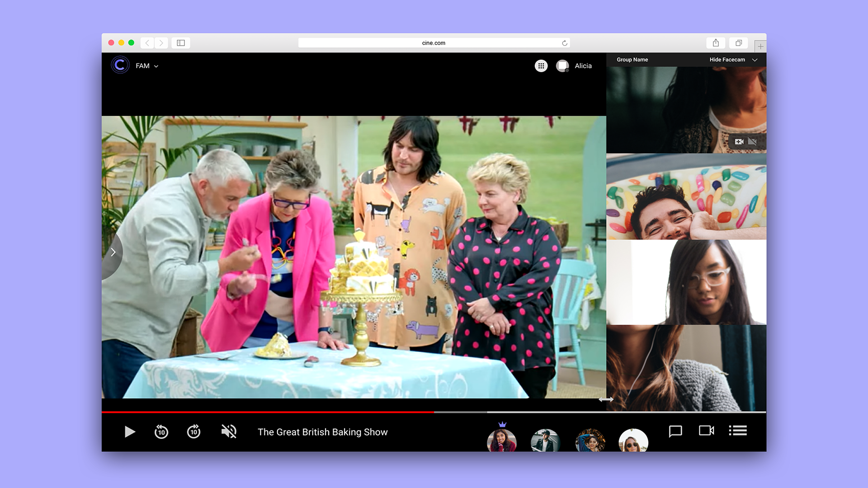The image size is (868, 488).
Task: Expand the FAM group dropdown
Action: click(156, 66)
